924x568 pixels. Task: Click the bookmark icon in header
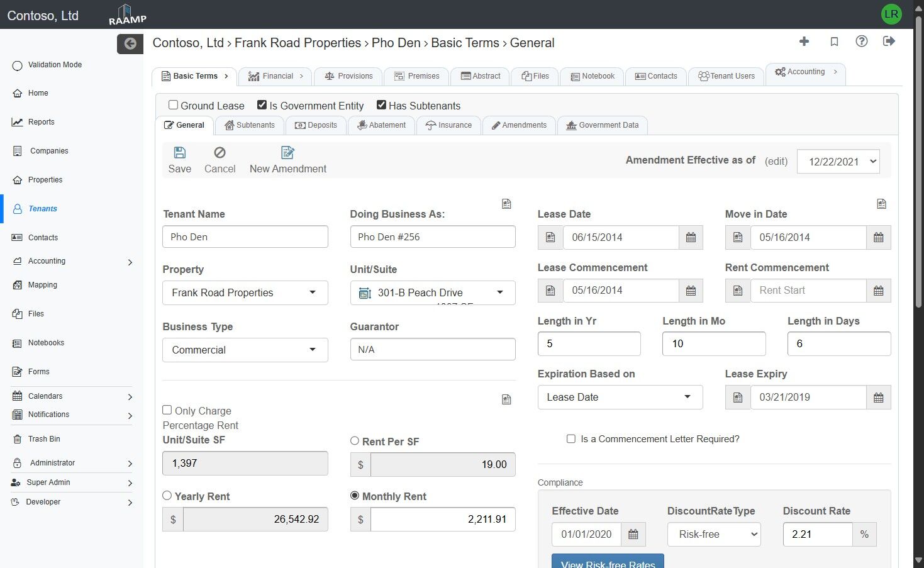[834, 42]
